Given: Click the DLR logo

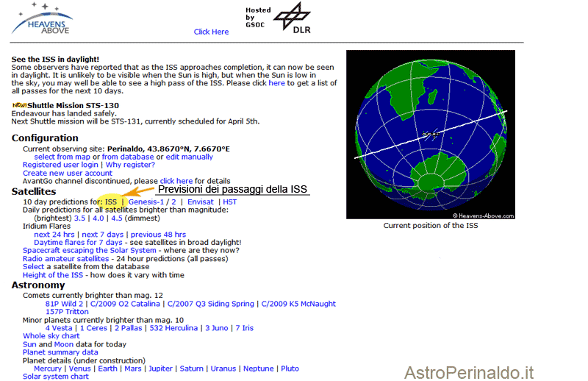Looking at the screenshot, I should point(292,18).
